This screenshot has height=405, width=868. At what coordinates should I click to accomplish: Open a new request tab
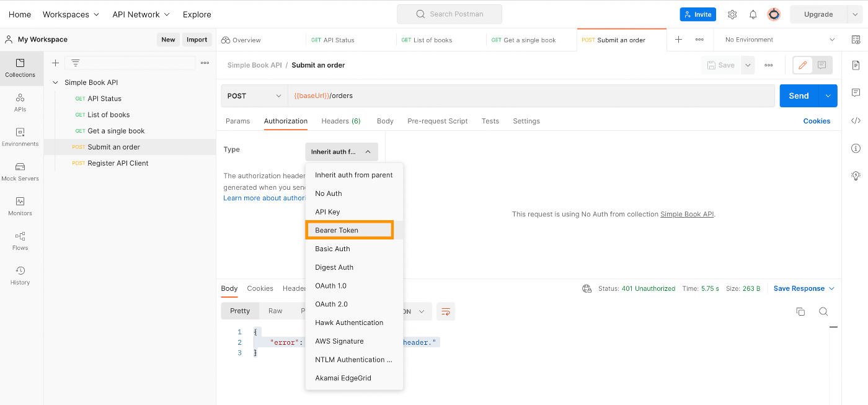point(678,40)
